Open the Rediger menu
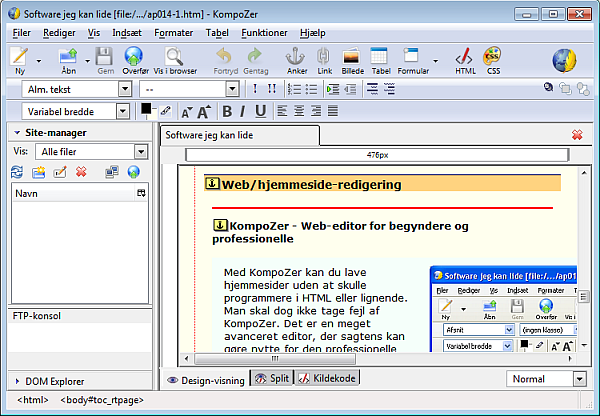The width and height of the screenshot is (600, 416). click(x=59, y=33)
